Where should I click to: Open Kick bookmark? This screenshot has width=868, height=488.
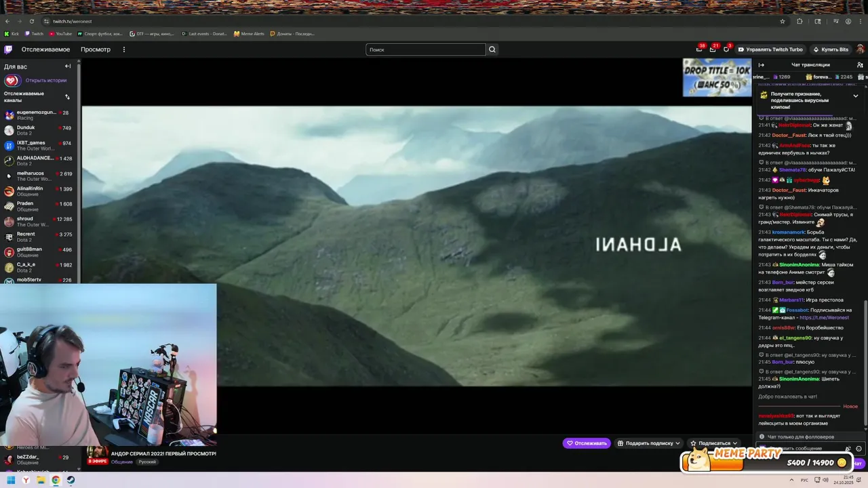[x=12, y=33]
